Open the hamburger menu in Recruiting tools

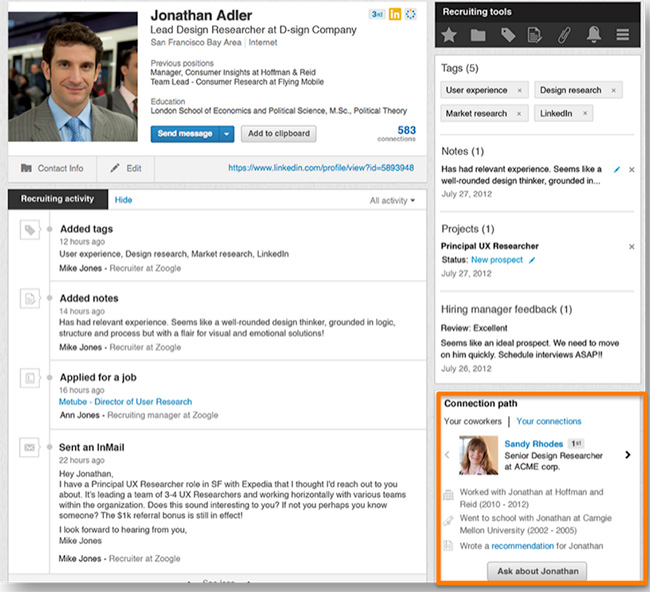tap(622, 36)
